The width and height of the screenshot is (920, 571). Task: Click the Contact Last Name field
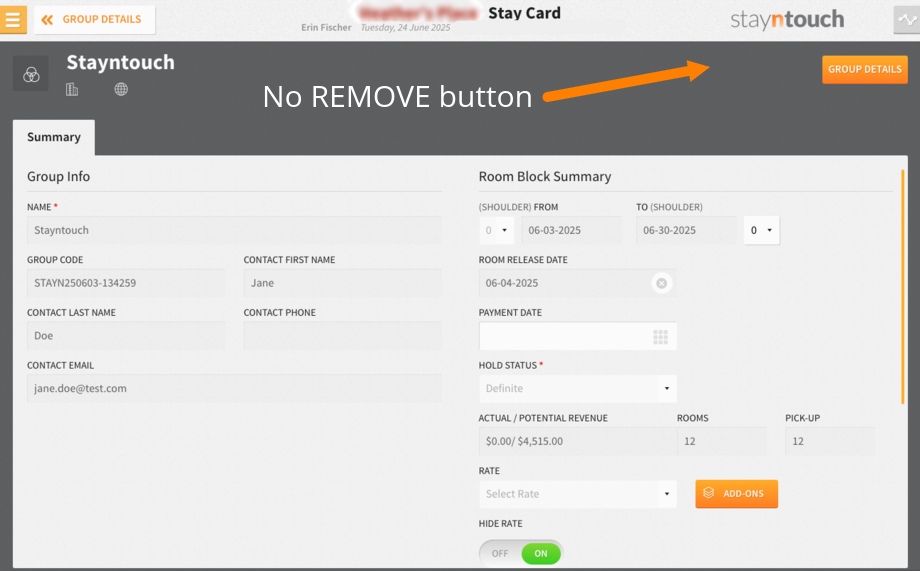click(126, 336)
